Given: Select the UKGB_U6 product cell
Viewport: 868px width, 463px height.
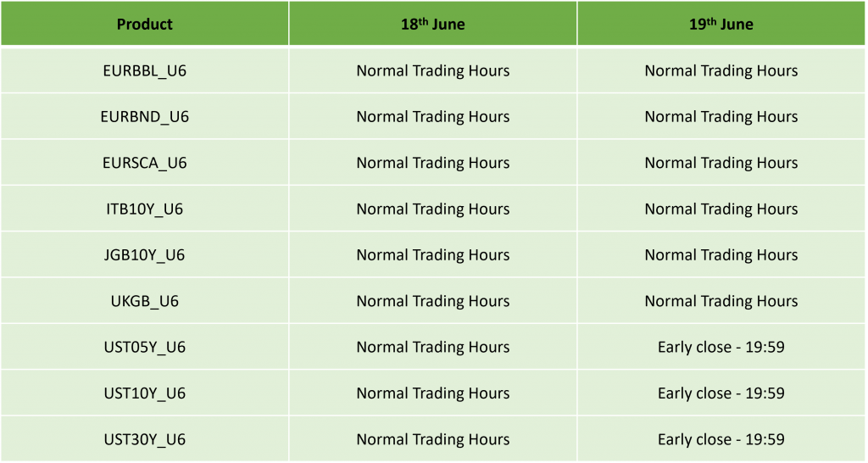Looking at the screenshot, I should coord(144,301).
